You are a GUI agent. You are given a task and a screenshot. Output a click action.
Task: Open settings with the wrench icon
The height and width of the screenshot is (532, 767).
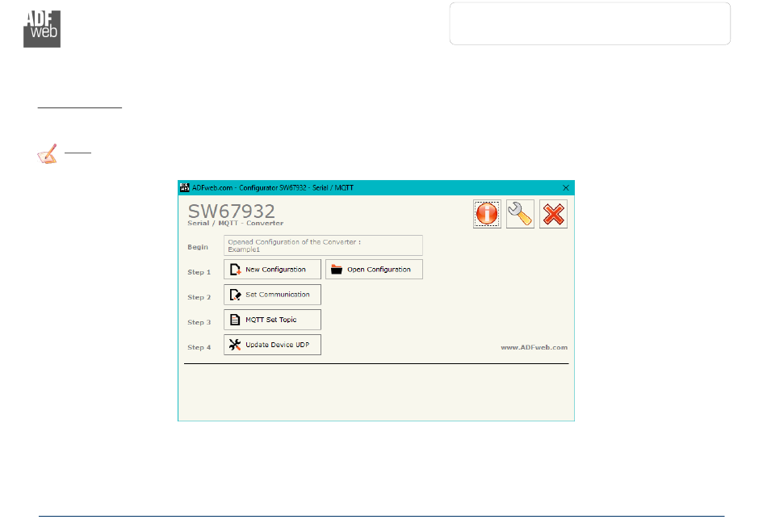pyautogui.click(x=520, y=214)
